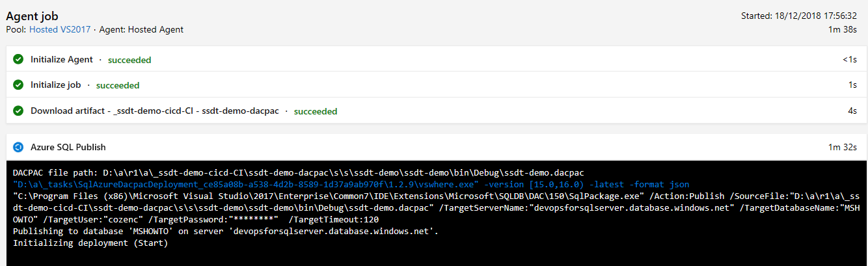Screen dimensions: 868x266
Task: Click the green check icon beside Initialize job
Action: click(x=18, y=85)
